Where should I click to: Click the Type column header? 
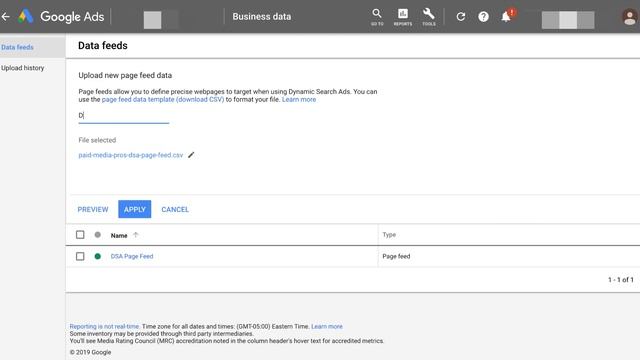389,235
